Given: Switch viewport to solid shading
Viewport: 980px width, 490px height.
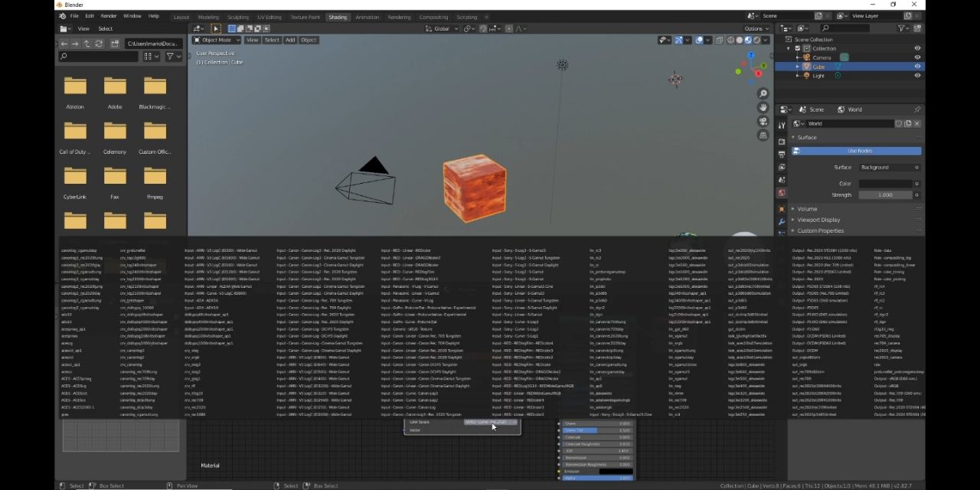Looking at the screenshot, I should (x=739, y=40).
